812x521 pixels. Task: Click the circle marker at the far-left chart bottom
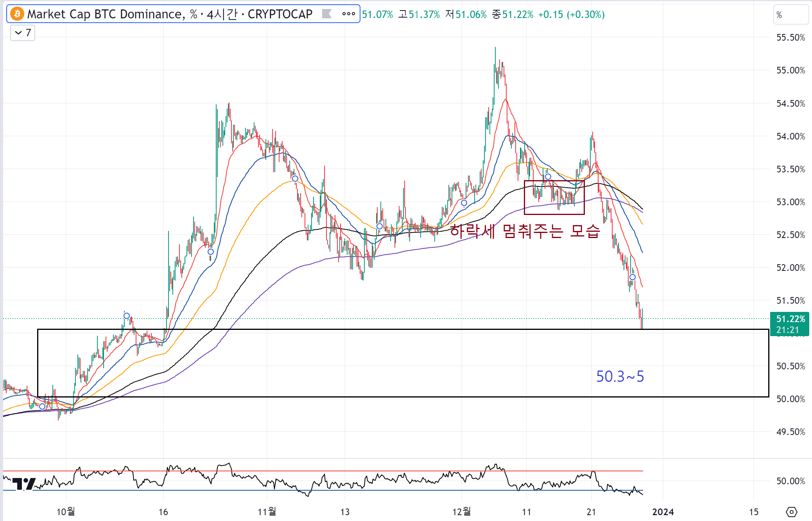pos(42,406)
